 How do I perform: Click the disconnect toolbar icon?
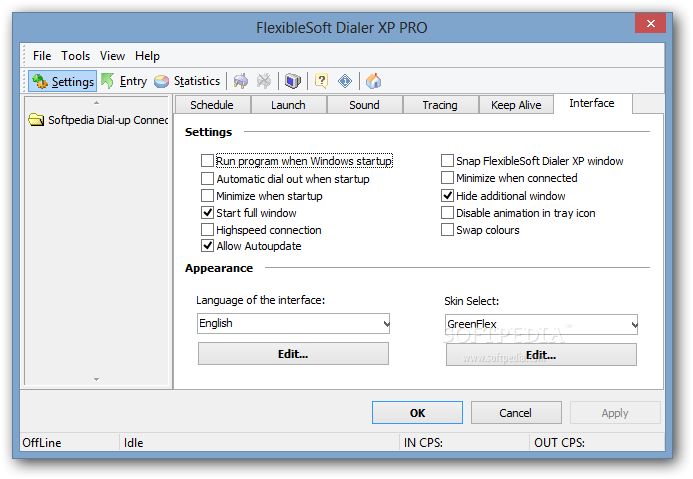tap(264, 81)
